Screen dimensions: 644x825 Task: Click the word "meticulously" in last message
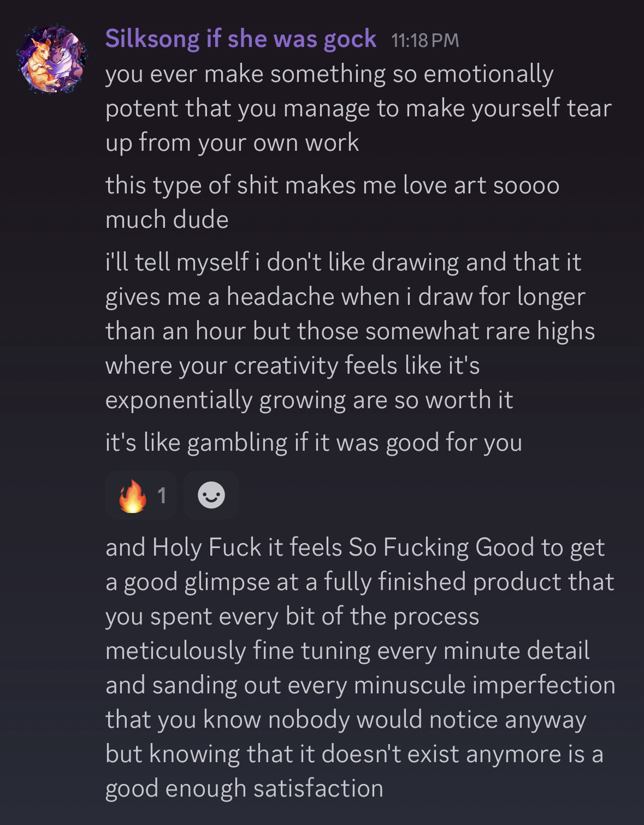pyautogui.click(x=175, y=651)
